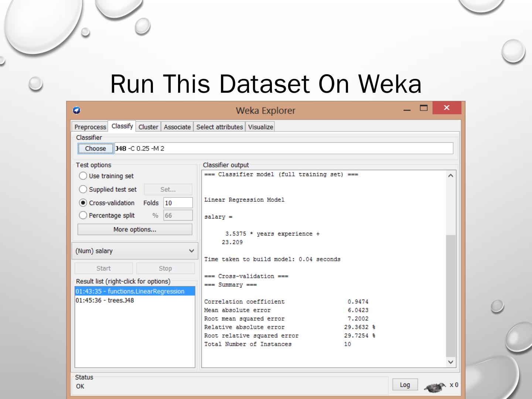
Task: Open the (Num) salary class dropdown
Action: pyautogui.click(x=135, y=251)
